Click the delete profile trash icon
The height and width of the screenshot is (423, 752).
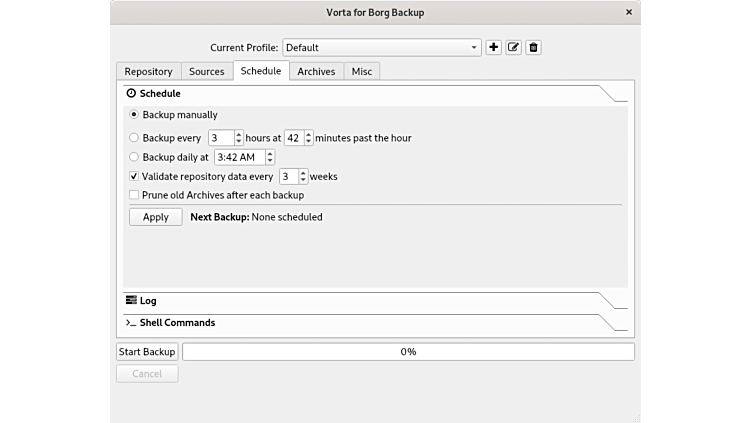click(533, 47)
